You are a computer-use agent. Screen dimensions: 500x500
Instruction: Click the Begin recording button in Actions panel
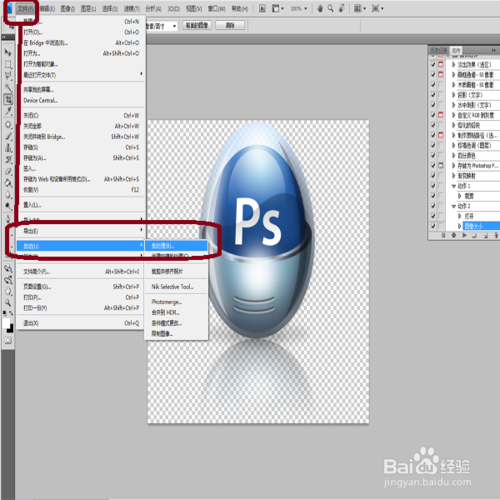(454, 235)
